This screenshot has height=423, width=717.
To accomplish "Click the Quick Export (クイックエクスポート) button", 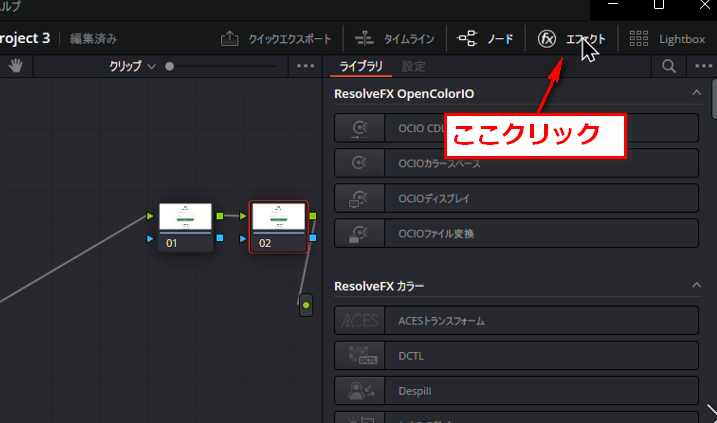I will point(276,40).
